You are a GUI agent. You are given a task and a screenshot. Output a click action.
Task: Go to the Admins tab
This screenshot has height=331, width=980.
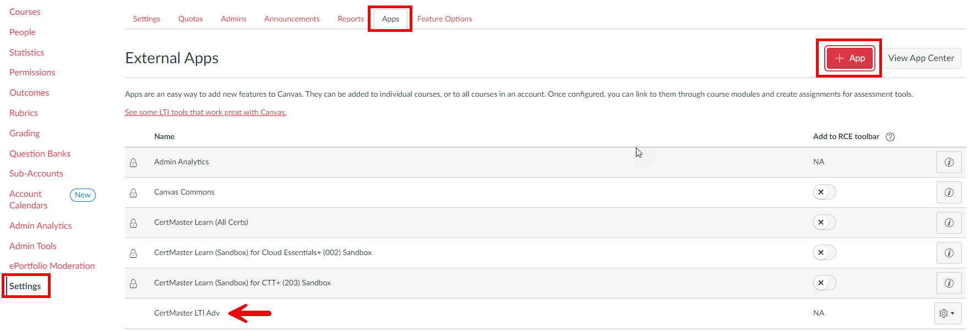coord(233,19)
